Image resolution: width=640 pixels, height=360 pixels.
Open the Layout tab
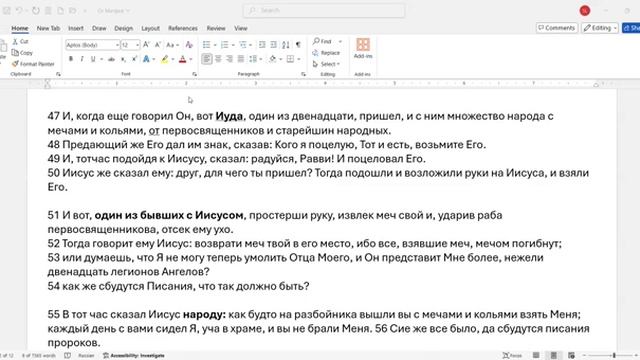150,28
